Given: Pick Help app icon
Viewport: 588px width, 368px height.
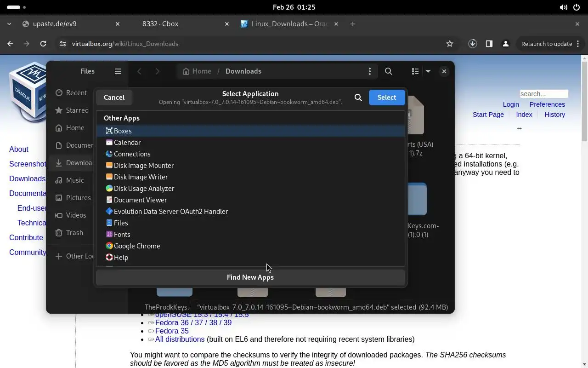Looking at the screenshot, I should point(109,258).
